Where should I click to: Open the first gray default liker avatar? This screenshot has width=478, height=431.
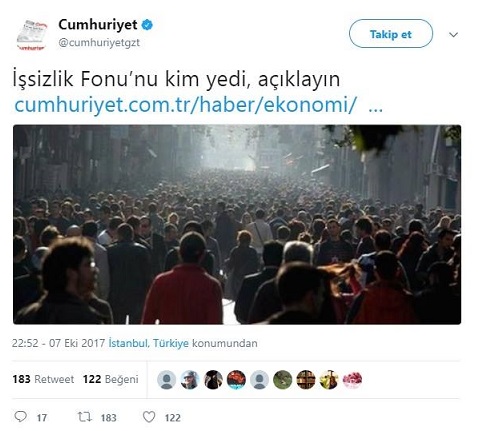(x=166, y=380)
